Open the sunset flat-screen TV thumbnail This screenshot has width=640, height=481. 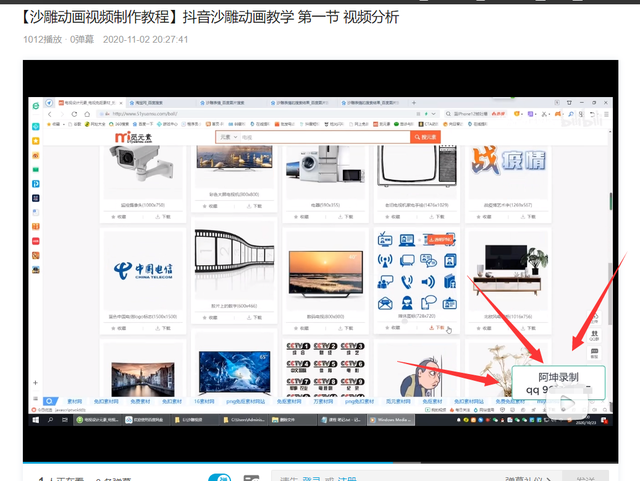325,273
